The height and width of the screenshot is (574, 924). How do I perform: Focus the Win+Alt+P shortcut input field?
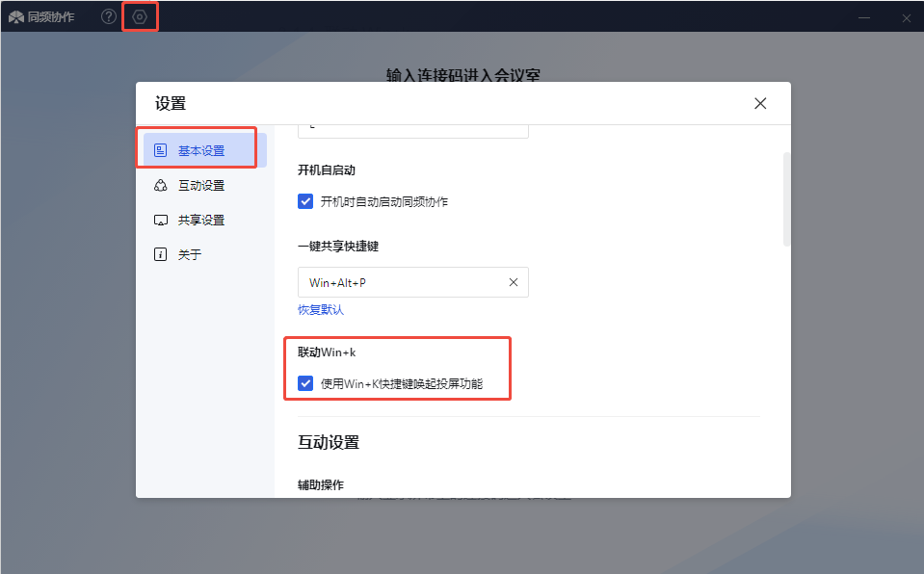pyautogui.click(x=400, y=282)
